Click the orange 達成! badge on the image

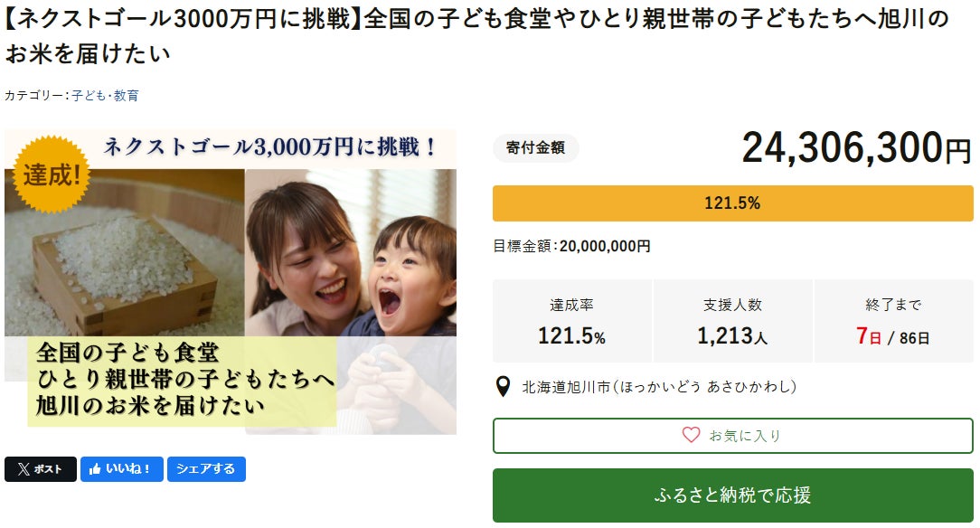pyautogui.click(x=52, y=174)
